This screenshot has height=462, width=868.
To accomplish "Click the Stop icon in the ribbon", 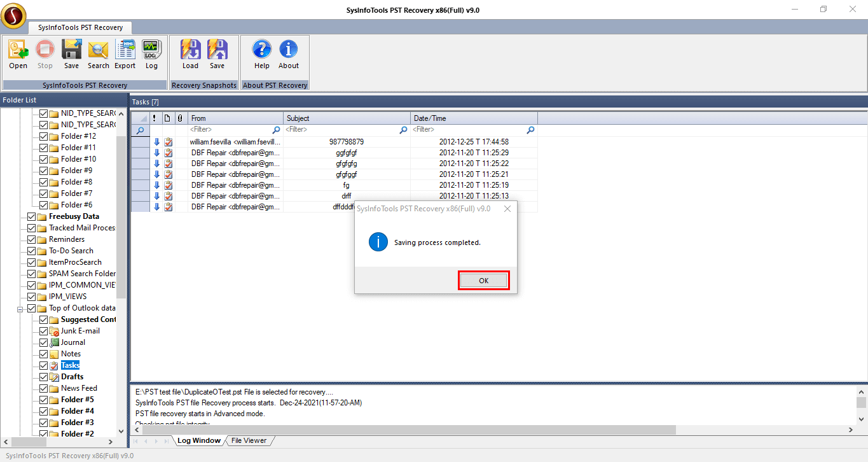I will (45, 50).
